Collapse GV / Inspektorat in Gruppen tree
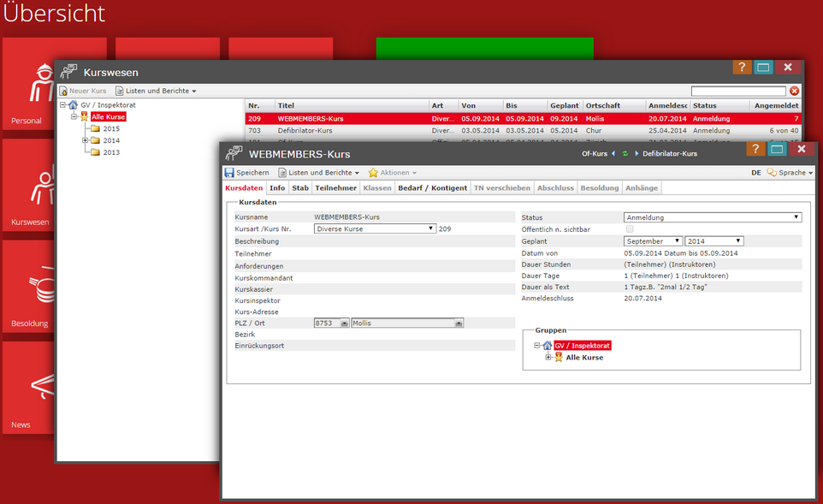The height and width of the screenshot is (504, 823). pos(537,346)
